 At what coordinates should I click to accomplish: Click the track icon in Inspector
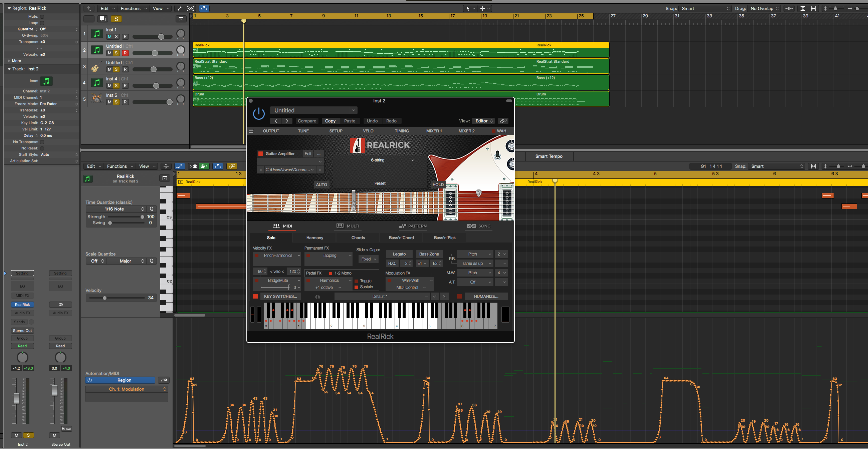pos(46,81)
